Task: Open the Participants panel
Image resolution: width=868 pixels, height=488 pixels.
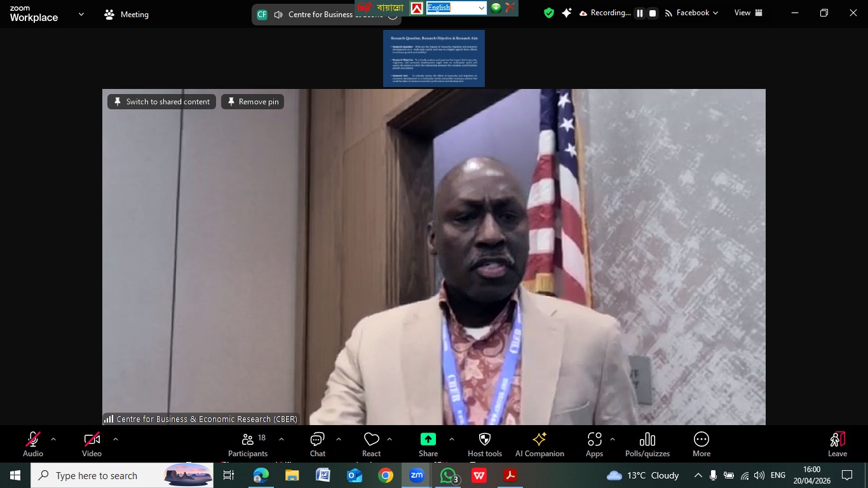Action: point(248,444)
